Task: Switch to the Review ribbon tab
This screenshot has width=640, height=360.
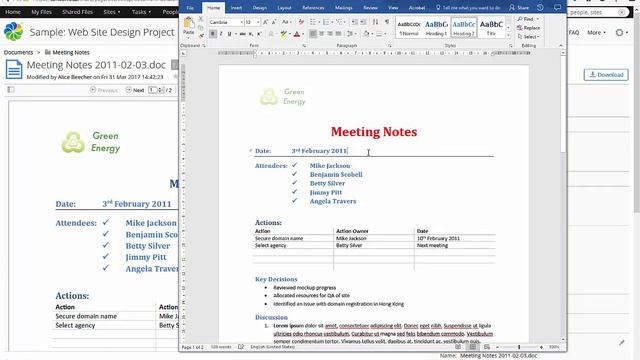Action: (370, 8)
